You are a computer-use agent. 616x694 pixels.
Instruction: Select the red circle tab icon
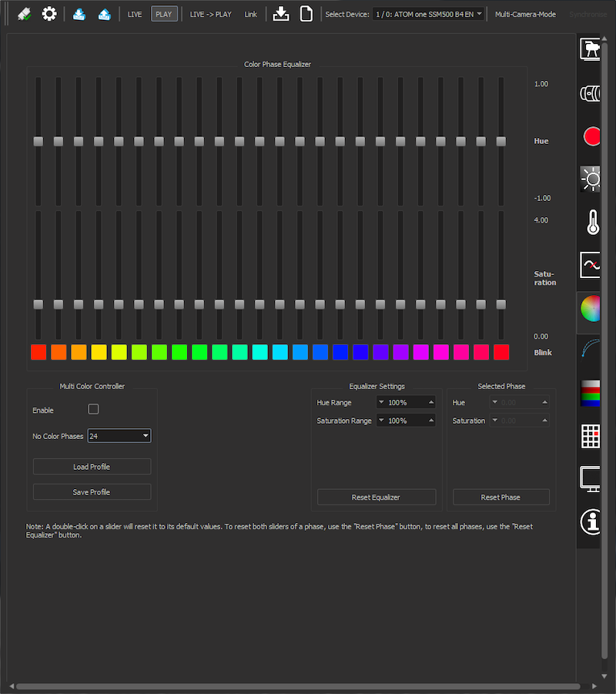[x=591, y=137]
